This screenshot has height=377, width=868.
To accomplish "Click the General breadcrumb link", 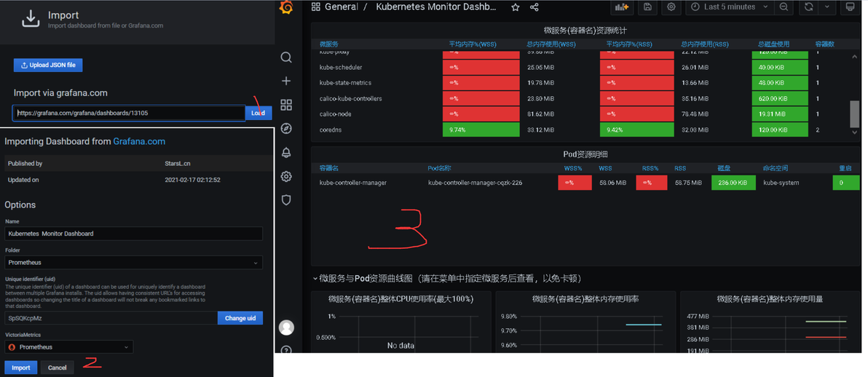I will (x=342, y=7).
